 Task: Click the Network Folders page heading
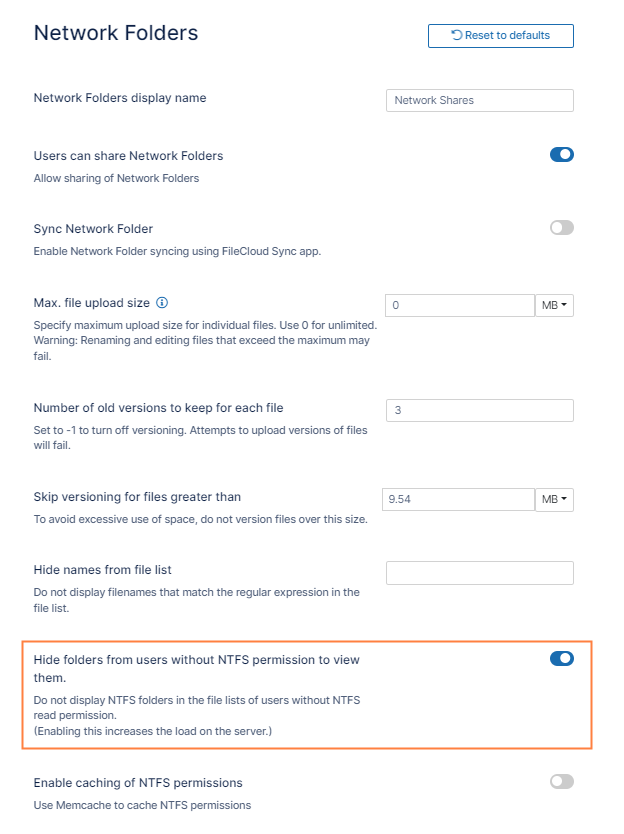click(116, 33)
